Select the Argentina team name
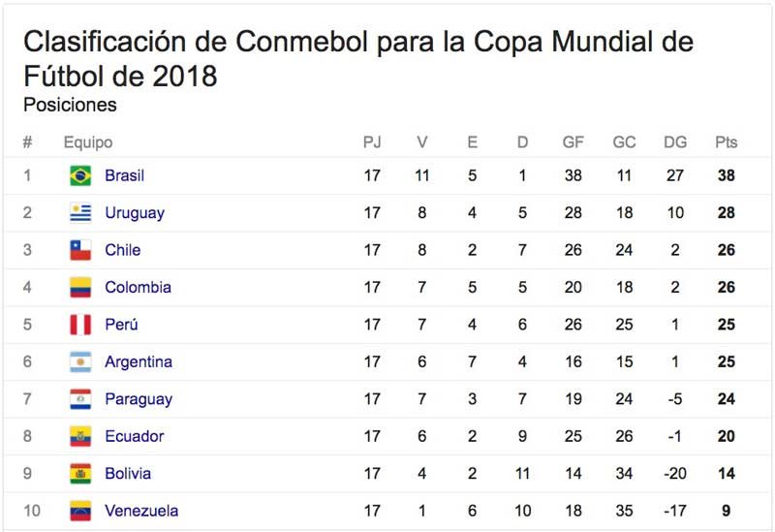The width and height of the screenshot is (775, 532). tap(139, 362)
